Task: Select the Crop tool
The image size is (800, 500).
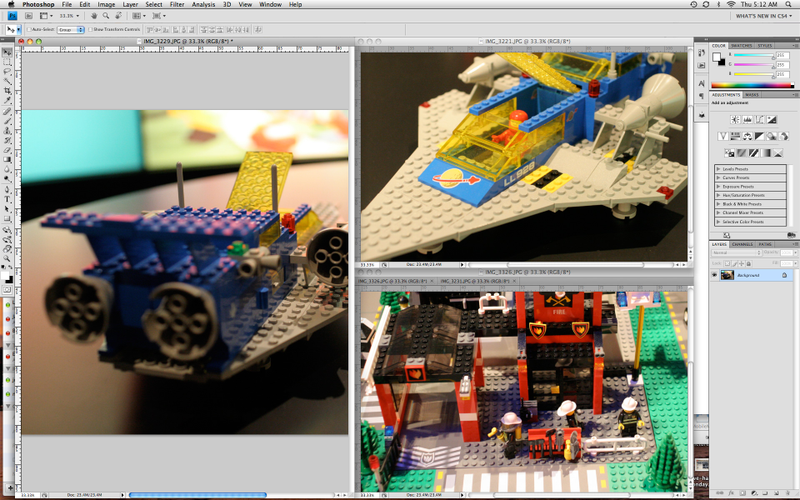Action: point(7,91)
